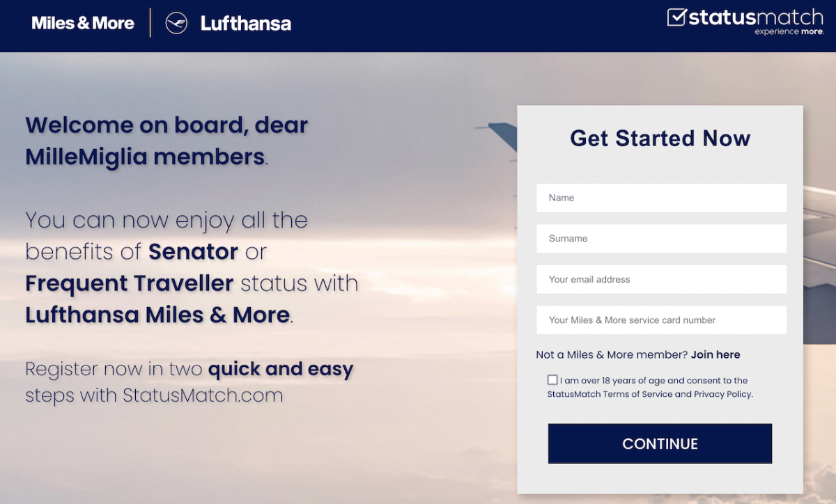Click the CONTINUE button
The height and width of the screenshot is (504, 836).
[x=660, y=443]
